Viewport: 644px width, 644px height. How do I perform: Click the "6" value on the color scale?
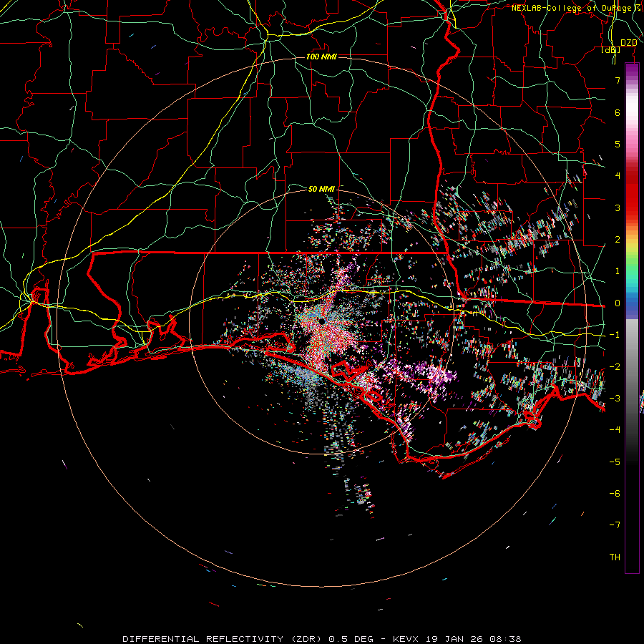pyautogui.click(x=618, y=112)
